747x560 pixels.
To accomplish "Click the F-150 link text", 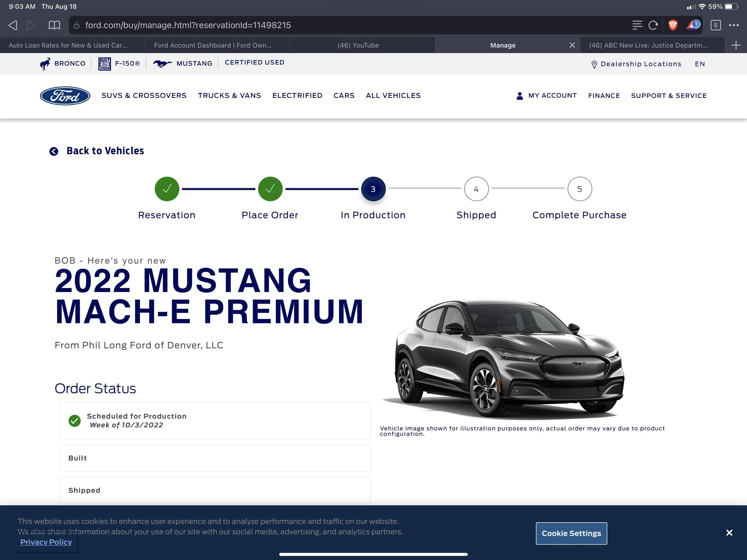I will coord(127,63).
